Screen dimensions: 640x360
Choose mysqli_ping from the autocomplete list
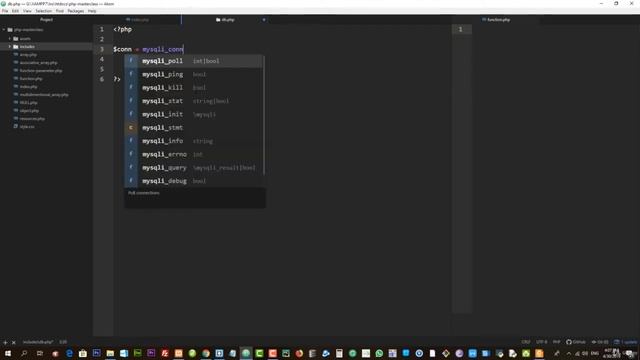194,74
